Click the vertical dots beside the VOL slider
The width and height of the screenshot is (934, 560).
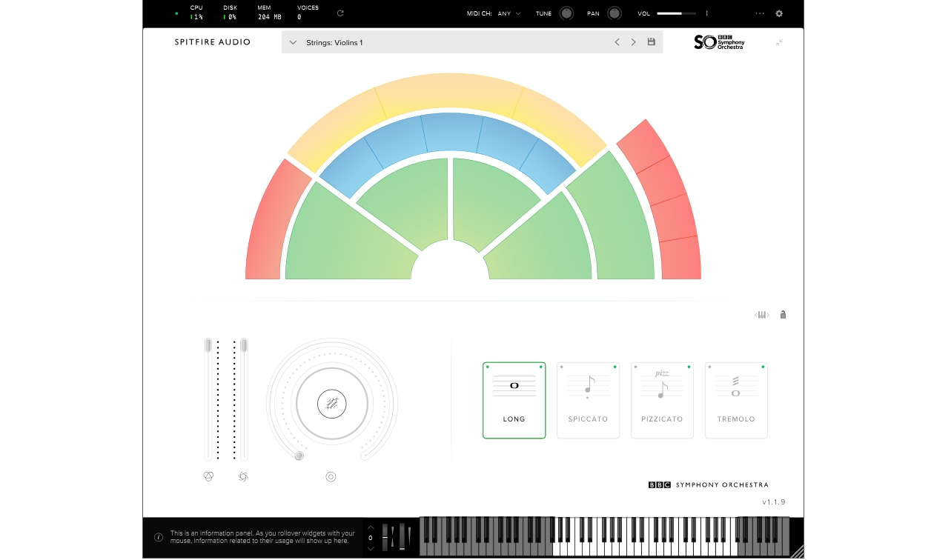(x=706, y=13)
